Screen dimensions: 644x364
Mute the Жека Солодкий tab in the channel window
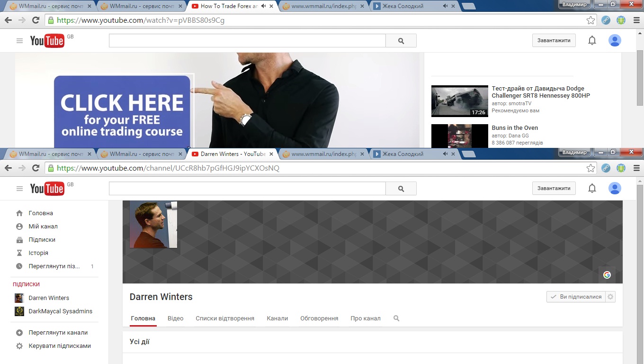tap(445, 154)
